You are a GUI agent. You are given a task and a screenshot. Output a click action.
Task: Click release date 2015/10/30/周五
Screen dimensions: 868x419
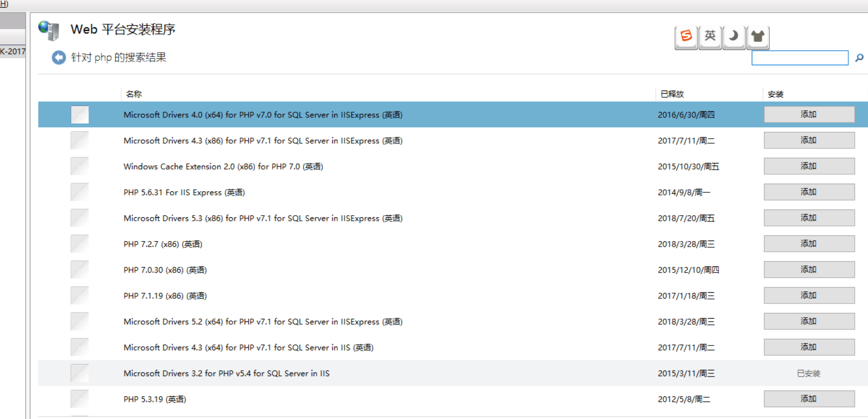click(x=689, y=167)
